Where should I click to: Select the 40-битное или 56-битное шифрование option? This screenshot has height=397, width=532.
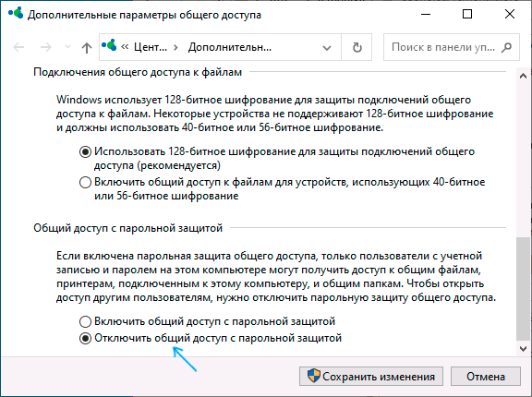point(85,183)
